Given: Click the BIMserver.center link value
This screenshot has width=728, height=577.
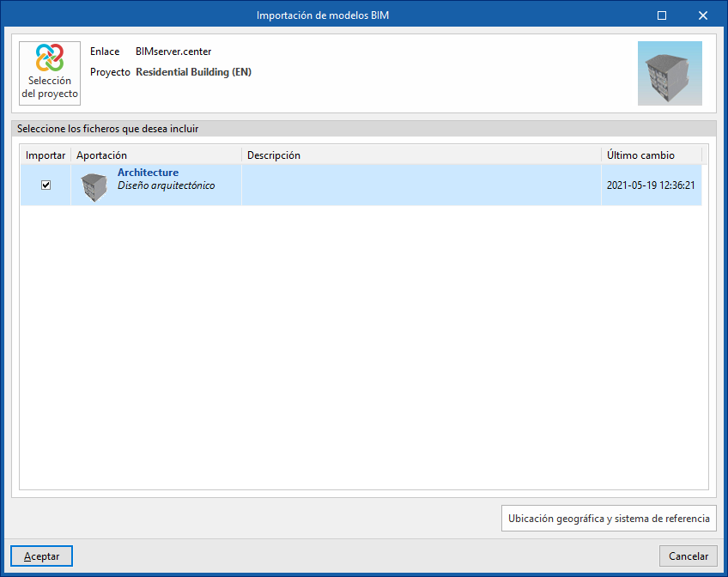Looking at the screenshot, I should (173, 52).
